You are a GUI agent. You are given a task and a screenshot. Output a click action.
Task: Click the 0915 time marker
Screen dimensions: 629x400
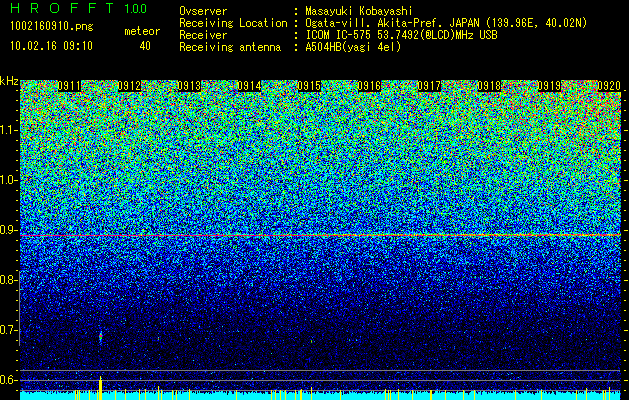(x=309, y=86)
